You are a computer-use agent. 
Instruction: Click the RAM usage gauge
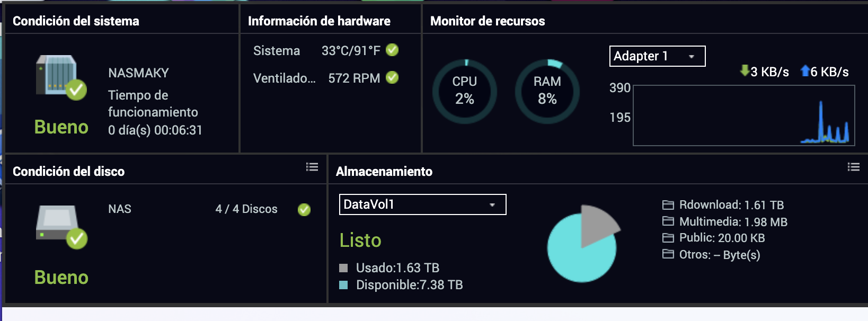tap(547, 91)
